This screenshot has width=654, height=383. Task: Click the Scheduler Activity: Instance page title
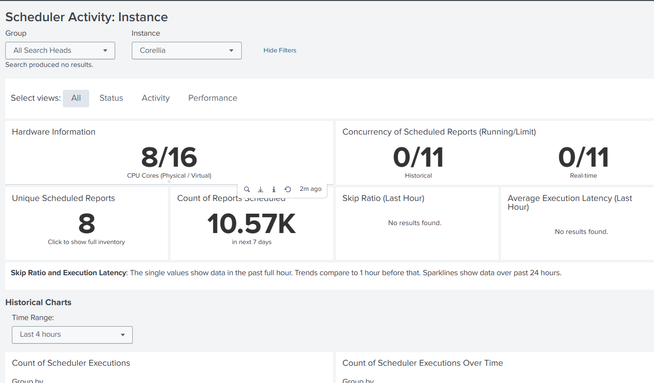[x=87, y=17]
